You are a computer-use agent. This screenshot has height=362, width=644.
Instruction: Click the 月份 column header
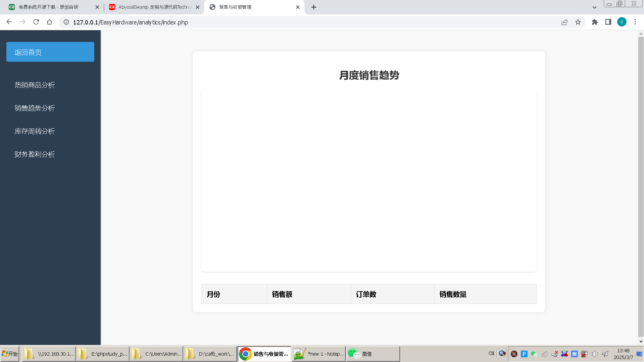[234, 294]
